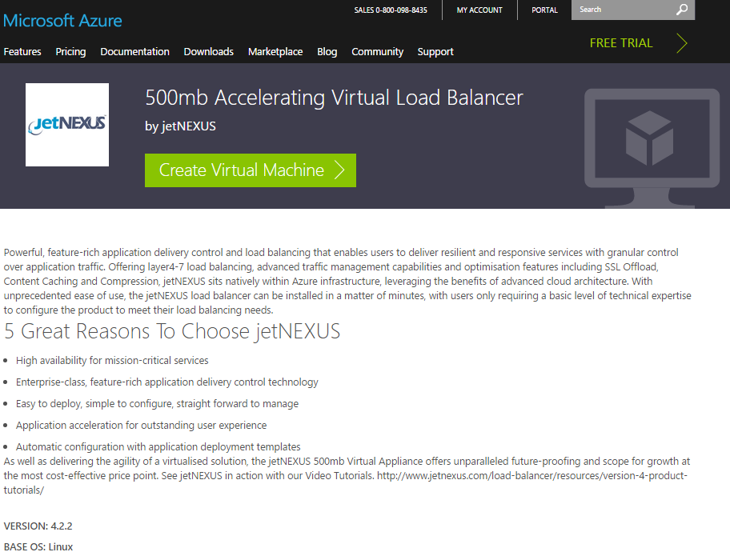The image size is (730, 560).
Task: Click the jetnexus.com video tutorials URL
Action: [346, 482]
